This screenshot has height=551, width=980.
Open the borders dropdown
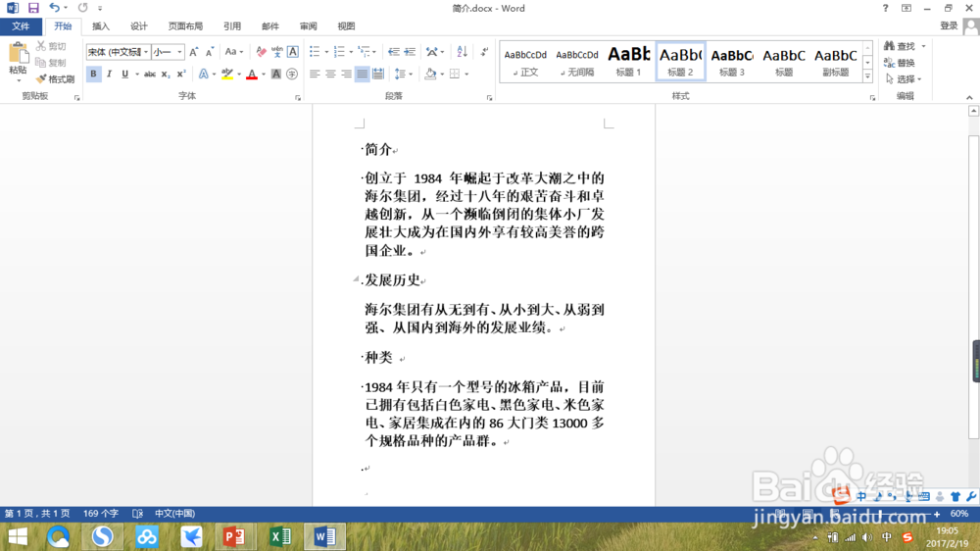click(466, 74)
